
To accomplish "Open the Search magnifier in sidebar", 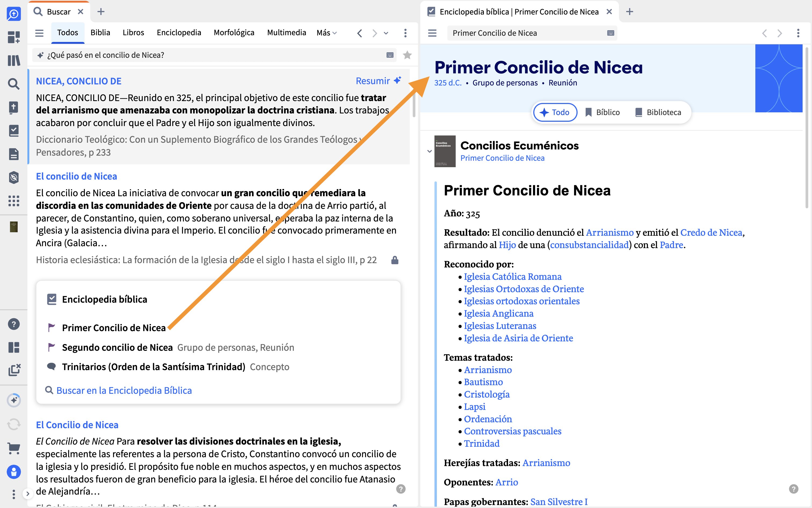I will point(14,84).
